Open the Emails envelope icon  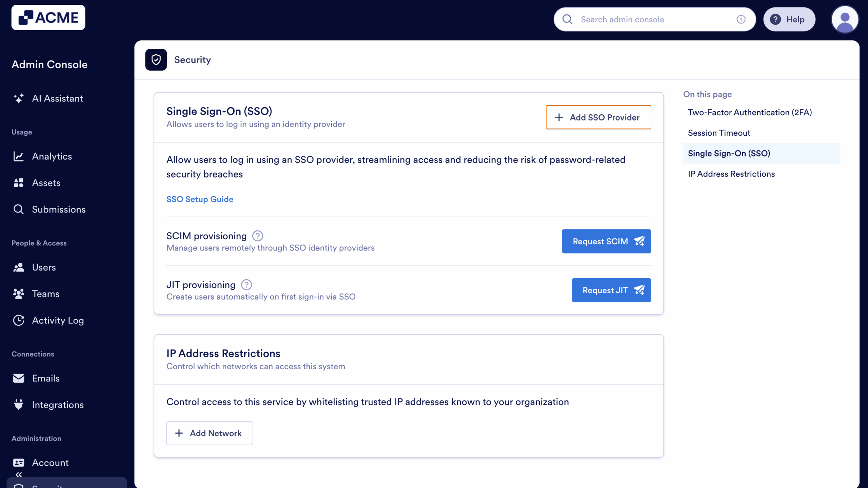point(19,378)
